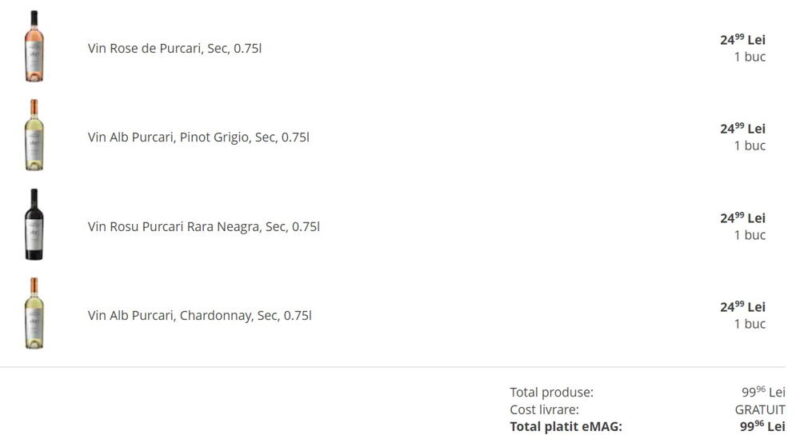Click the Chardonnay 24.99 Lei price

coord(742,307)
